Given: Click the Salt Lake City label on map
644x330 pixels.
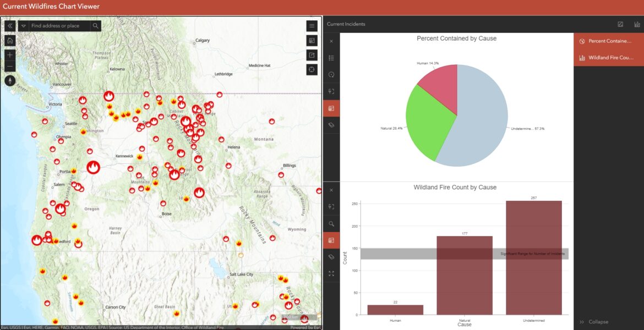Looking at the screenshot, I should click(x=242, y=274).
